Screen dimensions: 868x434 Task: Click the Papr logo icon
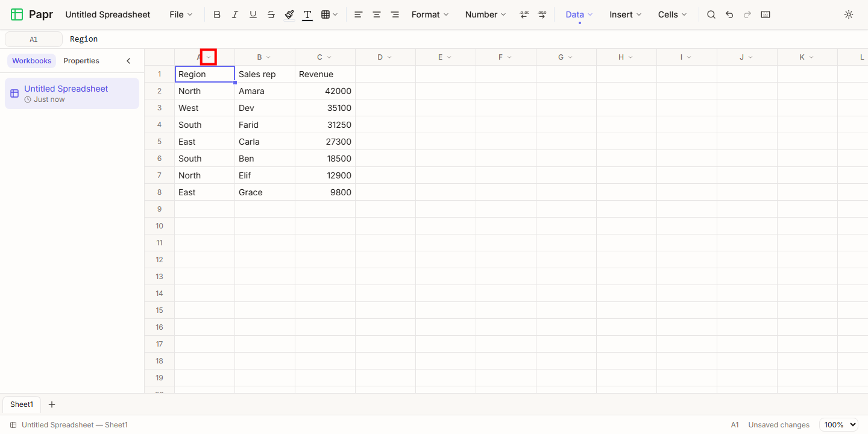click(17, 14)
